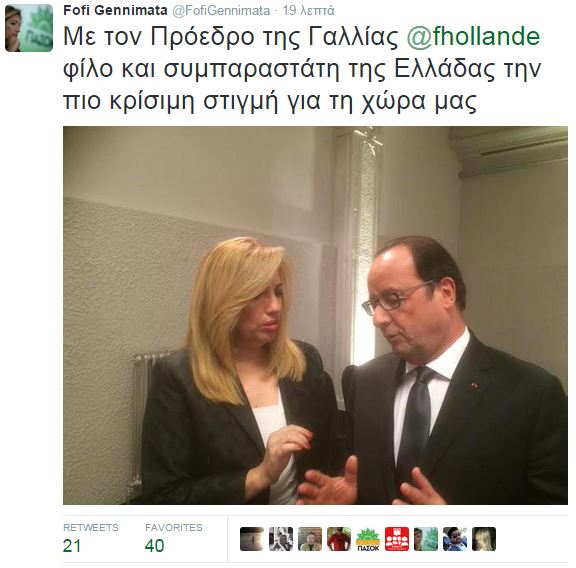This screenshot has width=576, height=568.
Task: Open the last avatar with blonde hair
Action: [x=484, y=539]
